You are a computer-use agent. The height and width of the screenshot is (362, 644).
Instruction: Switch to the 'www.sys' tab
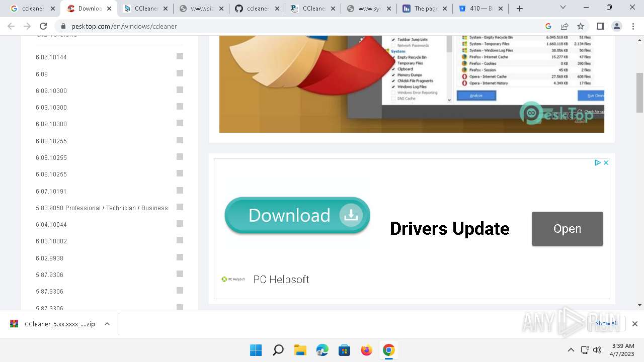coord(368,9)
